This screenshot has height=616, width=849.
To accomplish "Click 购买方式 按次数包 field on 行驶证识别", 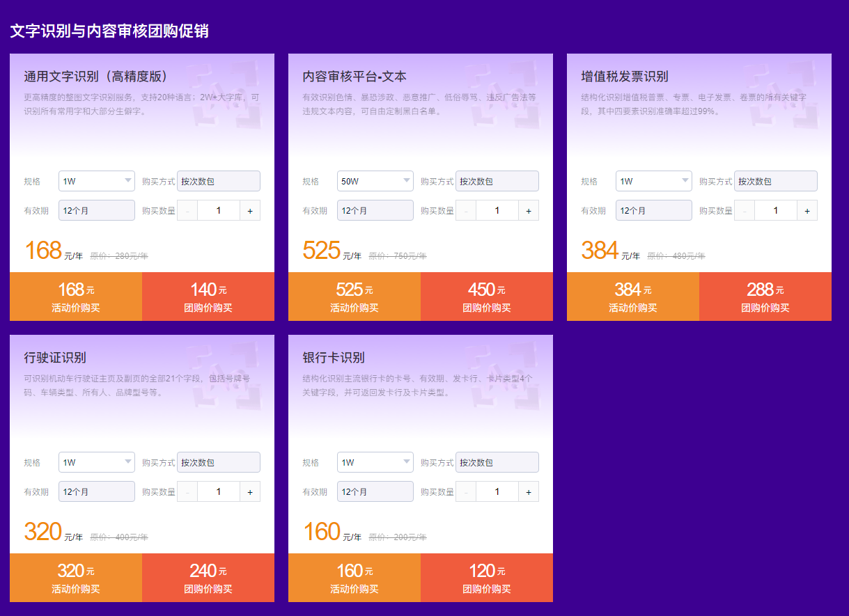I will (x=219, y=462).
